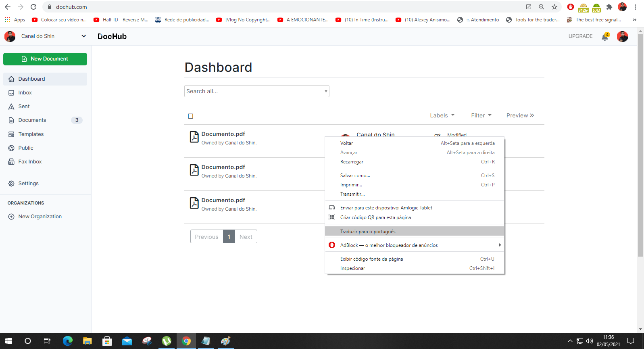Click the browser back arrow
This screenshot has width=644, height=349.
pos(8,7)
